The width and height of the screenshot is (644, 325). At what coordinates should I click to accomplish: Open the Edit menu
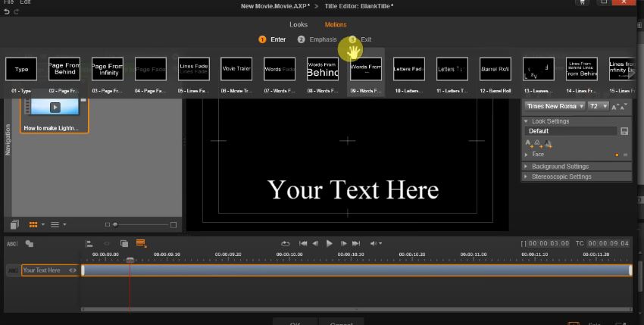(25, 2)
